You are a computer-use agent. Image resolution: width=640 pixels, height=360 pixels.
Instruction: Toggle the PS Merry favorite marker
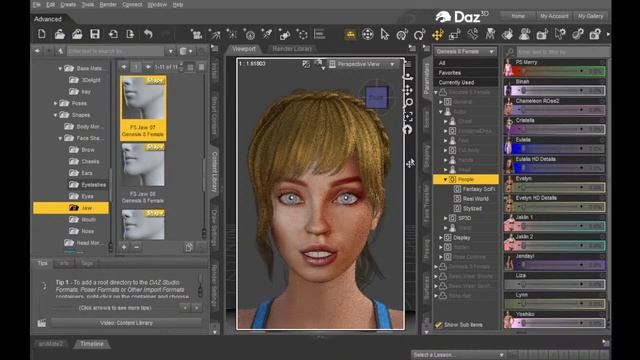(602, 62)
